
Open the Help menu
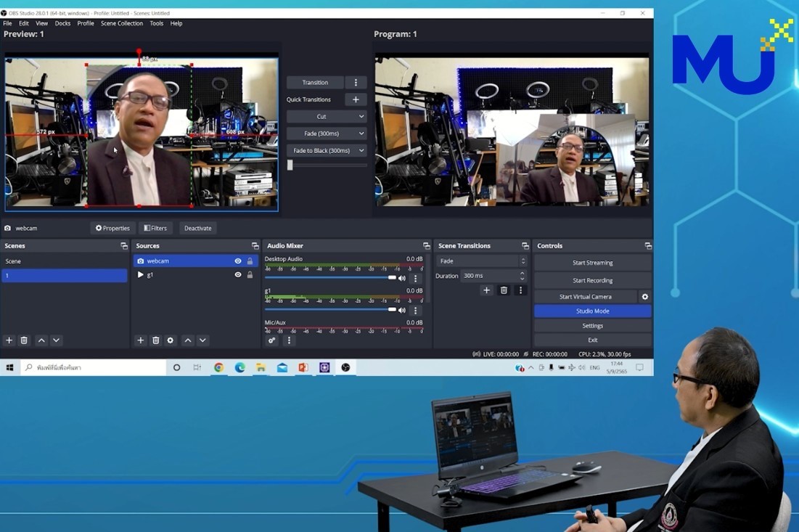click(x=176, y=23)
